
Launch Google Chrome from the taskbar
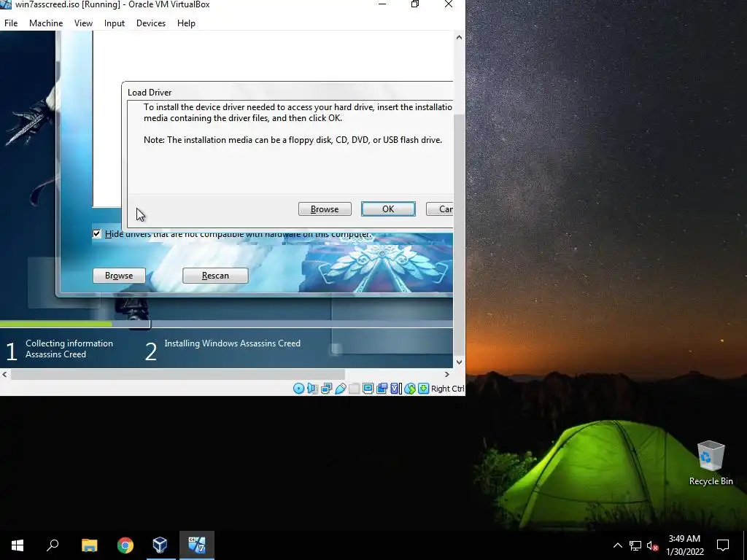click(125, 545)
